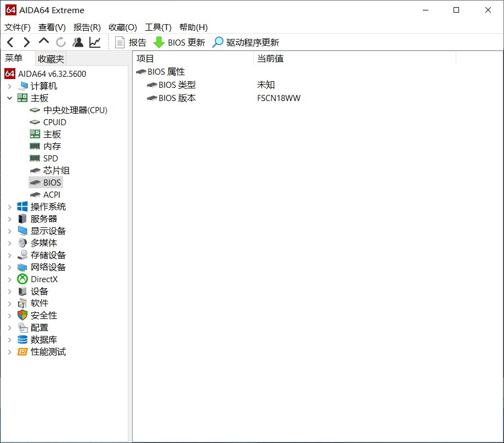Select the BIOS 版本 row

(177, 98)
